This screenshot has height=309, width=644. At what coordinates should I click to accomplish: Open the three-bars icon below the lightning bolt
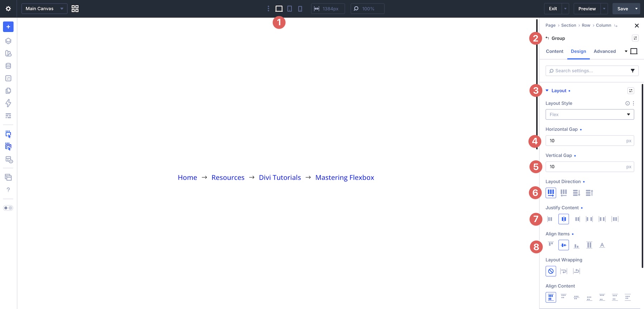click(x=8, y=116)
